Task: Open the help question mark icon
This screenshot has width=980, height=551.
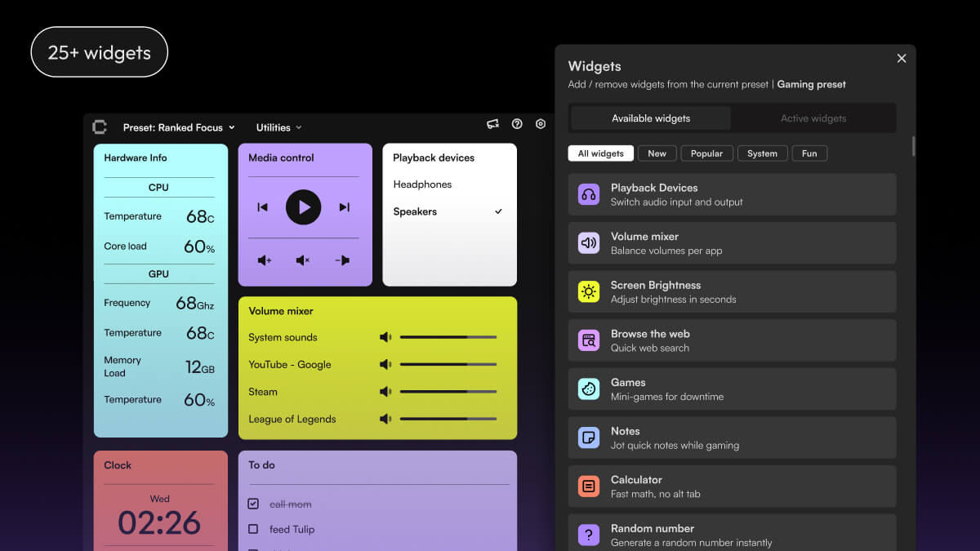Action: pyautogui.click(x=517, y=124)
